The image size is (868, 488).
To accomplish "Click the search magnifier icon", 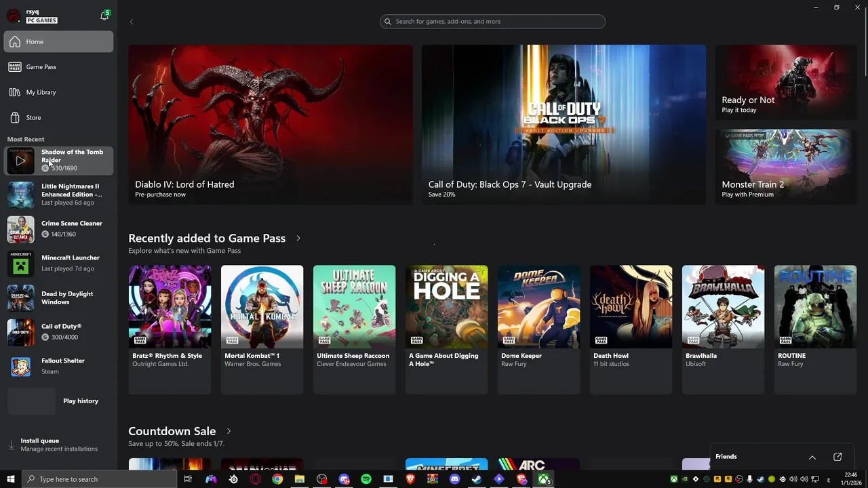I will [388, 22].
